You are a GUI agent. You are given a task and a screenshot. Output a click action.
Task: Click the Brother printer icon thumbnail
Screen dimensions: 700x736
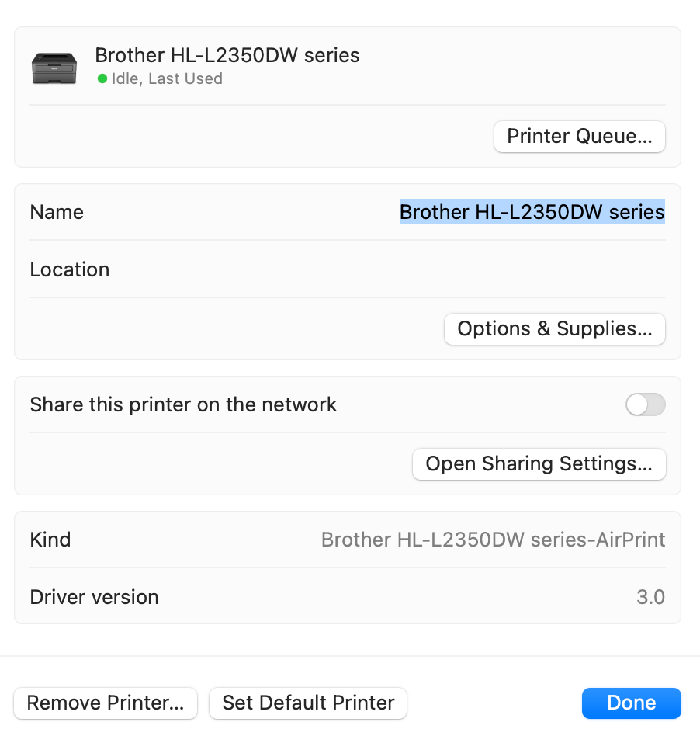click(x=54, y=68)
